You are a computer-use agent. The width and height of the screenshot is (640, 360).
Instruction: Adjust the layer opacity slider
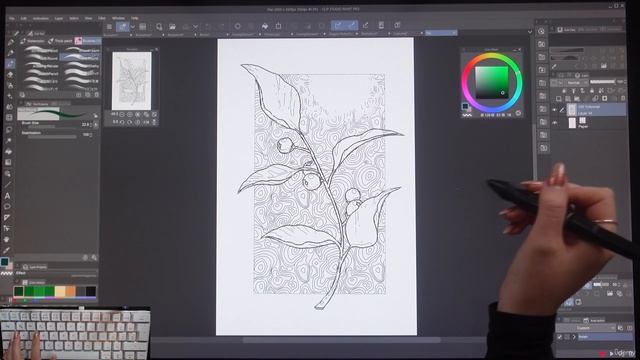[x=603, y=82]
